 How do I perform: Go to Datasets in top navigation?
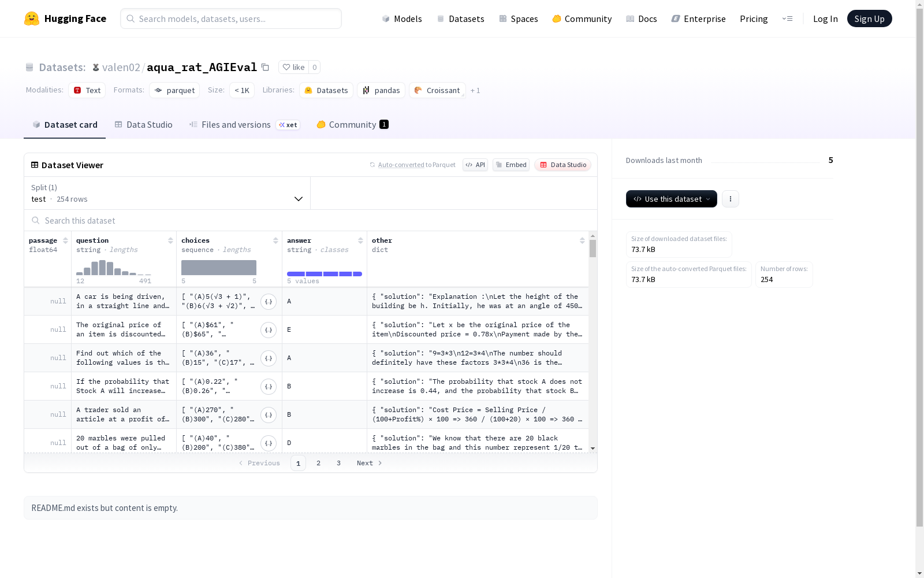pyautogui.click(x=460, y=18)
